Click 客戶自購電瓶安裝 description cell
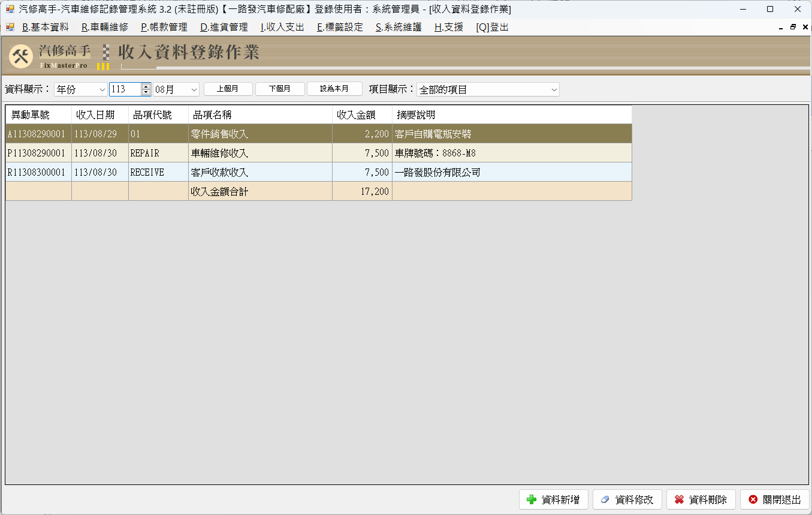Image resolution: width=812 pixels, height=515 pixels. (x=512, y=134)
